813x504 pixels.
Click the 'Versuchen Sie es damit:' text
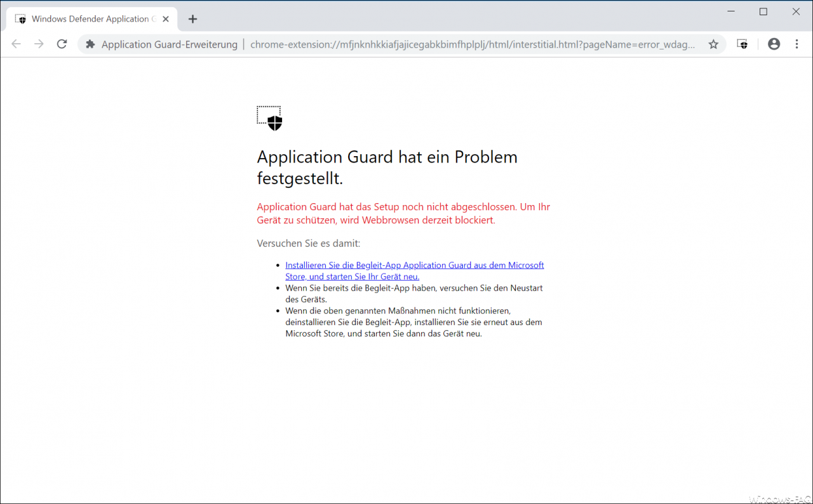[309, 243]
